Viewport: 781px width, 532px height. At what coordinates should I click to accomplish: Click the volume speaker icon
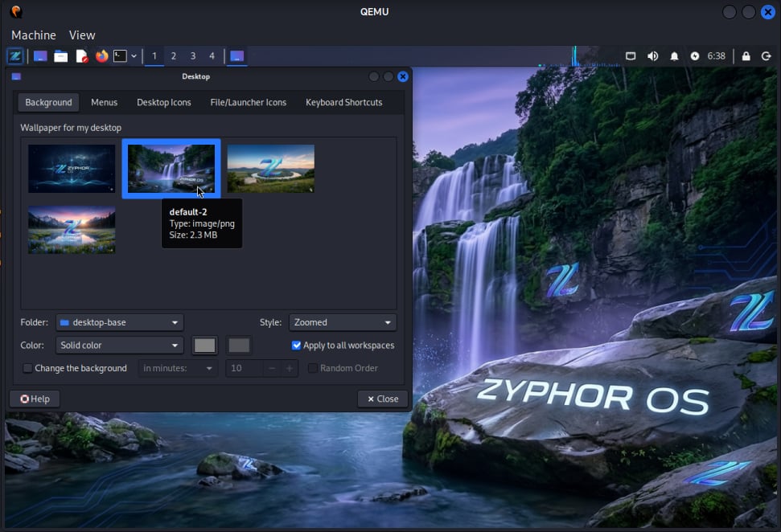point(652,56)
